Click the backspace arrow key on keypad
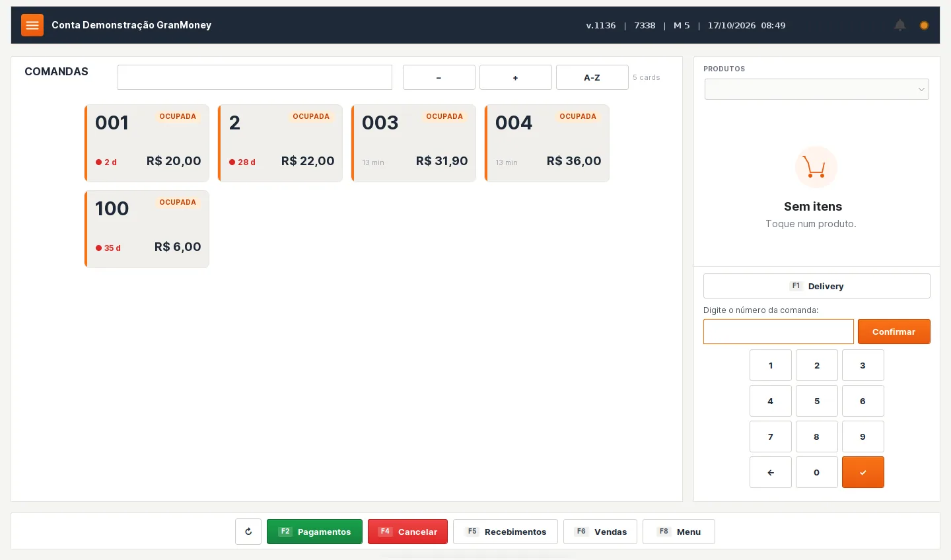The height and width of the screenshot is (560, 951). tap(771, 472)
